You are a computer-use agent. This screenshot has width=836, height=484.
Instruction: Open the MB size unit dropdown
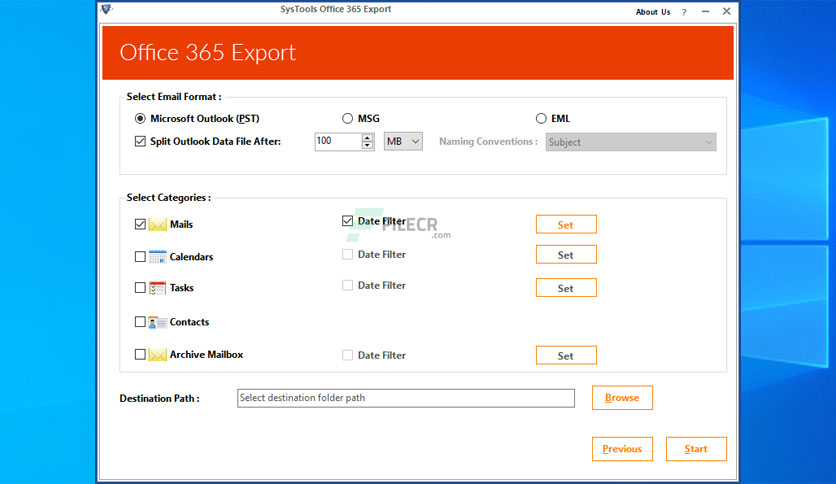[x=403, y=141]
